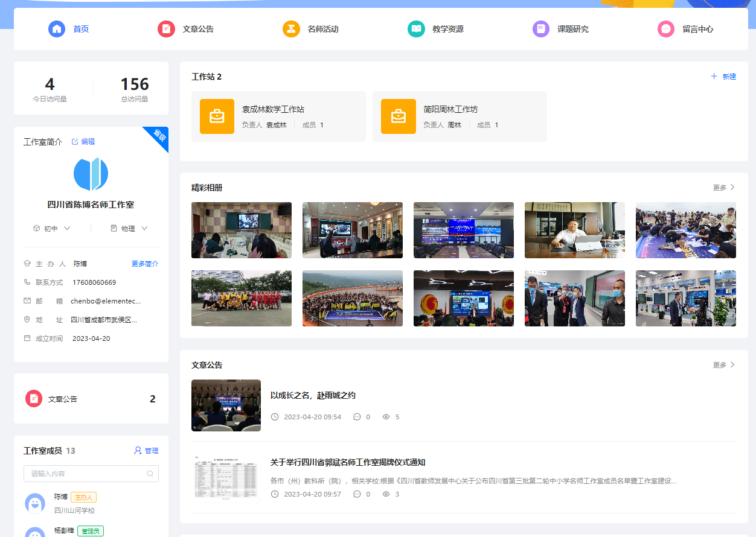Open the 更多简介 link
Image resolution: width=756 pixels, height=537 pixels.
[145, 264]
